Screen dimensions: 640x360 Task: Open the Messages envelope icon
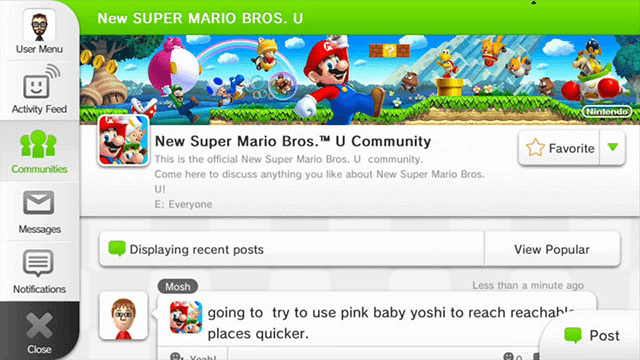39,202
